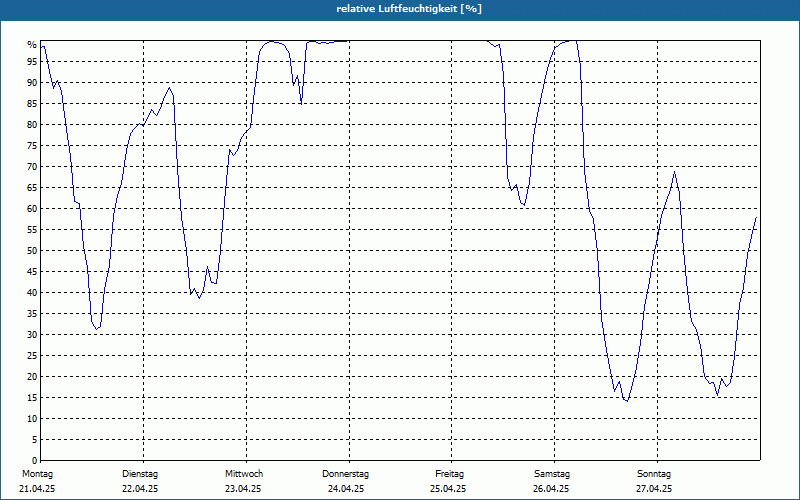
Task: Click the 90 y-axis value
Action: 32,83
